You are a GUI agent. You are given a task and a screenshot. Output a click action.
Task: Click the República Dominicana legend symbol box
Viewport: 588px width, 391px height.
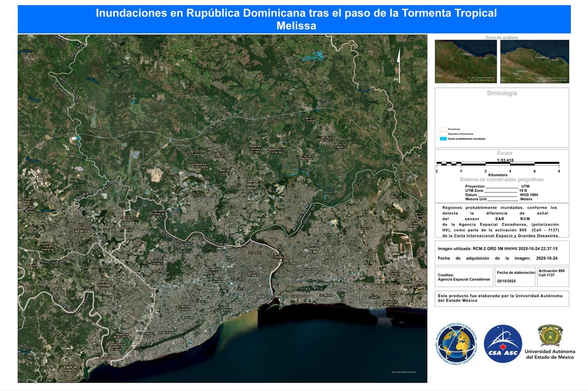(443, 134)
